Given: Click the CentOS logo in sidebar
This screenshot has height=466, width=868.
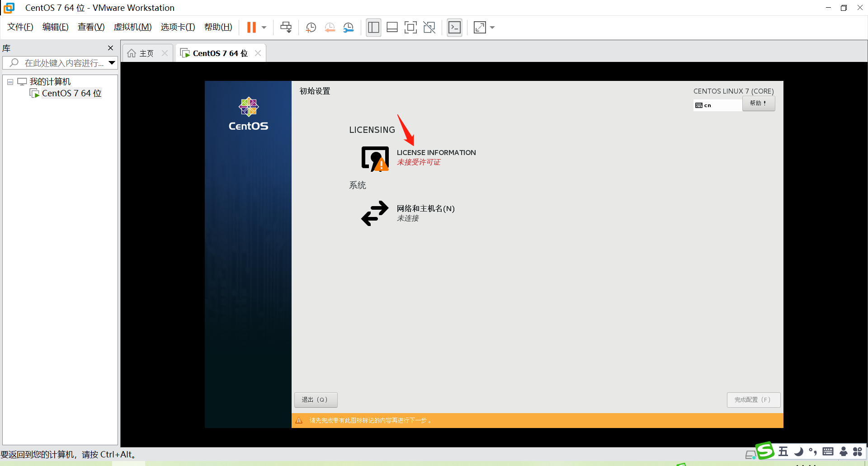Looking at the screenshot, I should coord(249,114).
